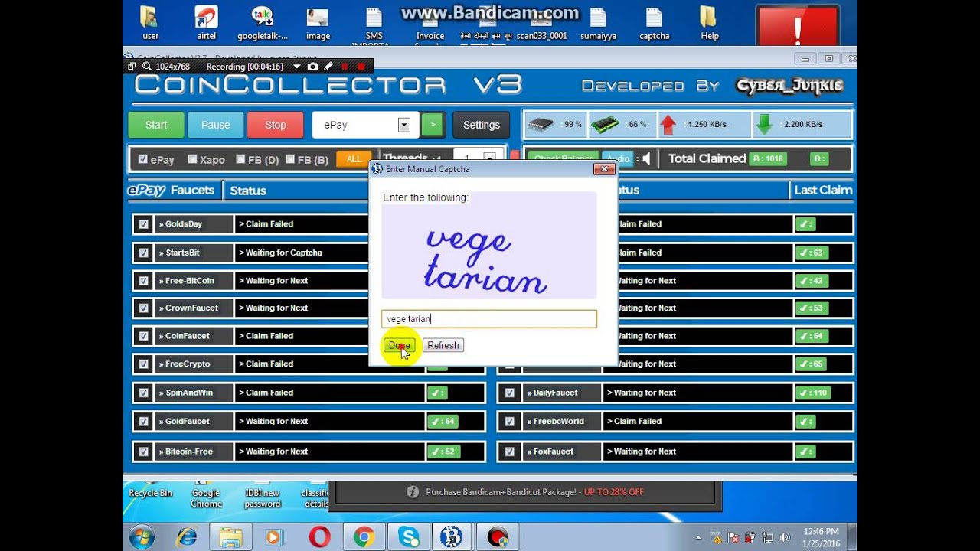Click the speaker icon beside Audio

(647, 159)
